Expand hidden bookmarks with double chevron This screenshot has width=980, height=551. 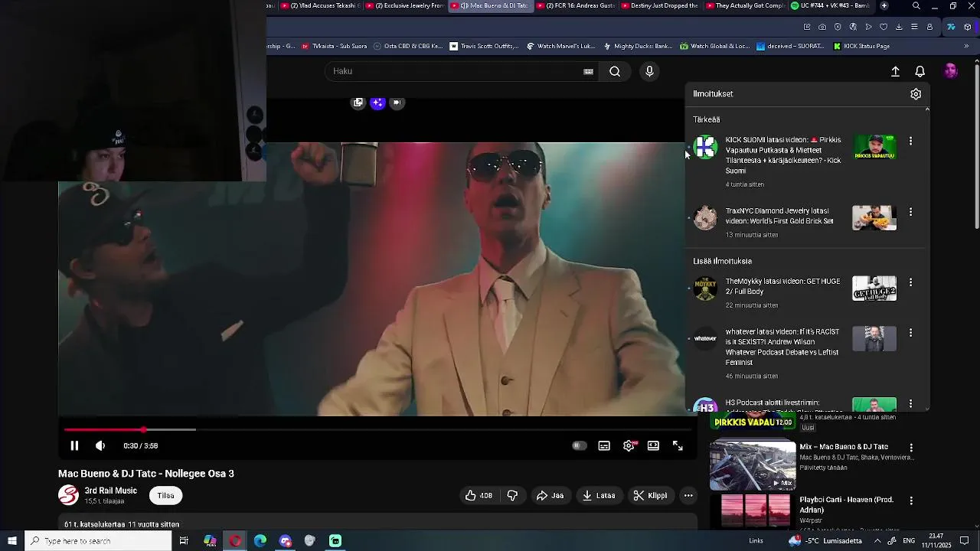click(965, 46)
